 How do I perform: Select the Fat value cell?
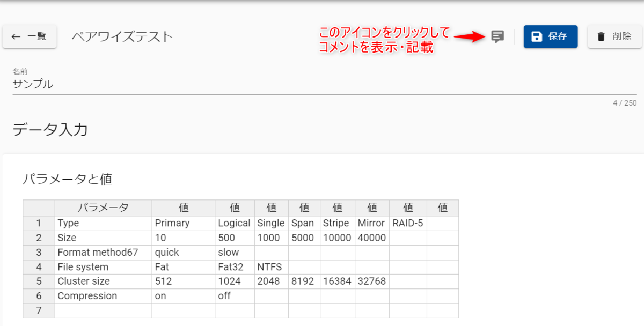click(184, 267)
